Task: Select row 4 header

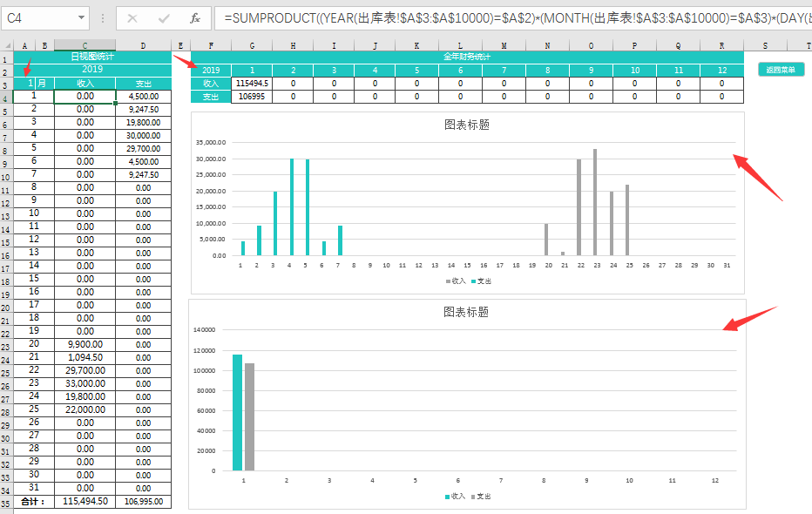Action: click(x=6, y=98)
